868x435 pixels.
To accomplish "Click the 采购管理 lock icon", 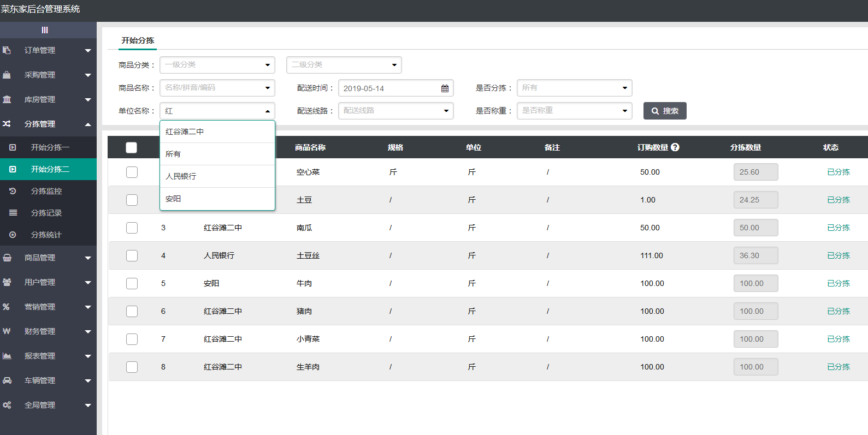I will [x=7, y=75].
